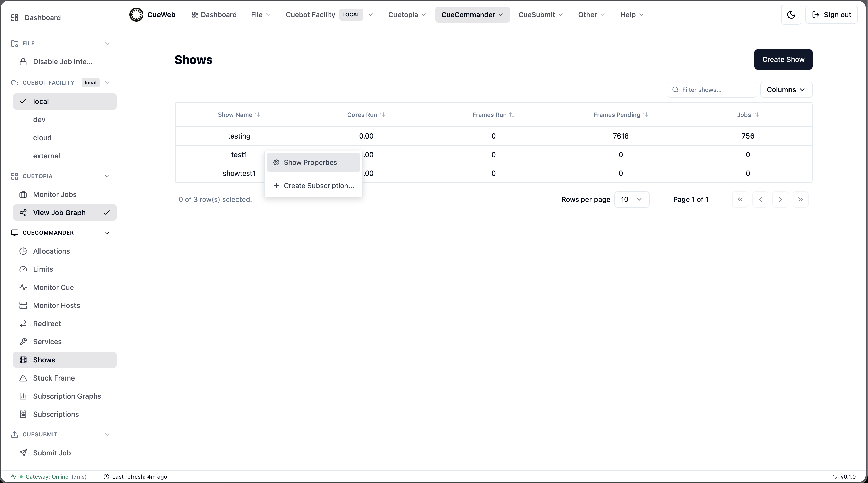Toggle View Job Graph option

(x=65, y=213)
